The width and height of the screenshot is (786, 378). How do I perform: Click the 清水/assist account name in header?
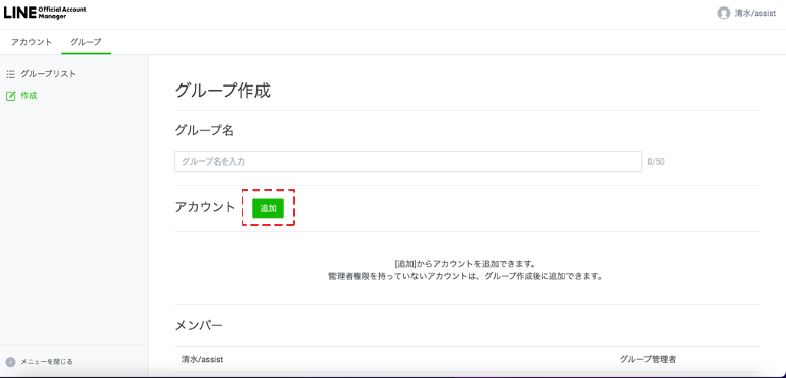point(755,14)
